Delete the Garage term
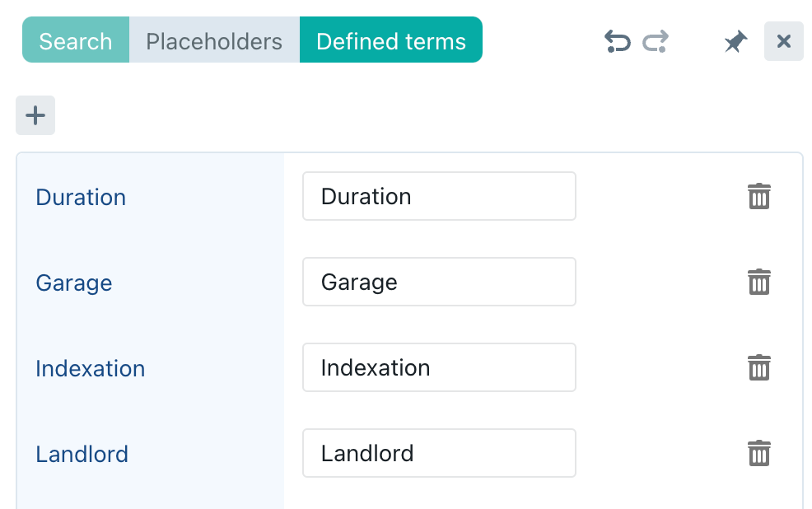Image resolution: width=812 pixels, height=509 pixels. (x=758, y=283)
